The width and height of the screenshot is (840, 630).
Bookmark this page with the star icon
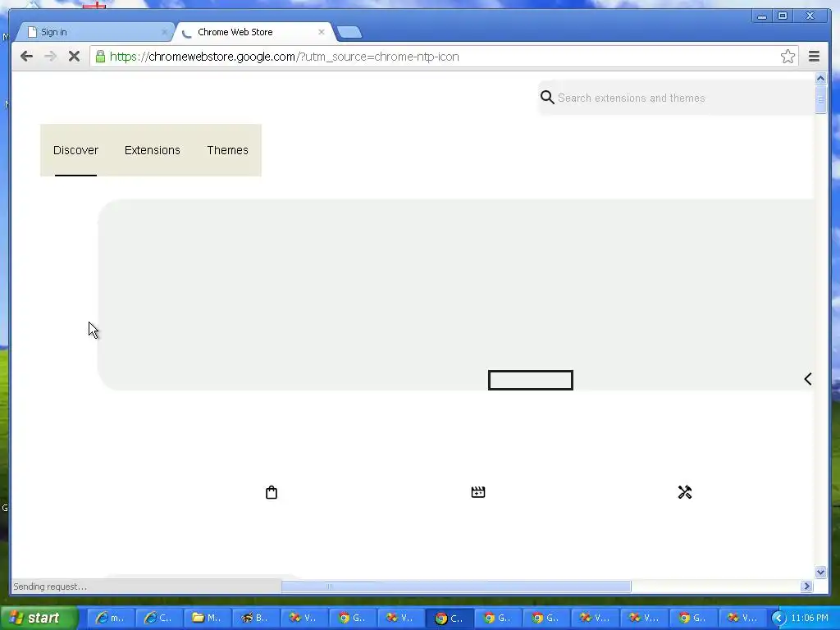point(787,57)
